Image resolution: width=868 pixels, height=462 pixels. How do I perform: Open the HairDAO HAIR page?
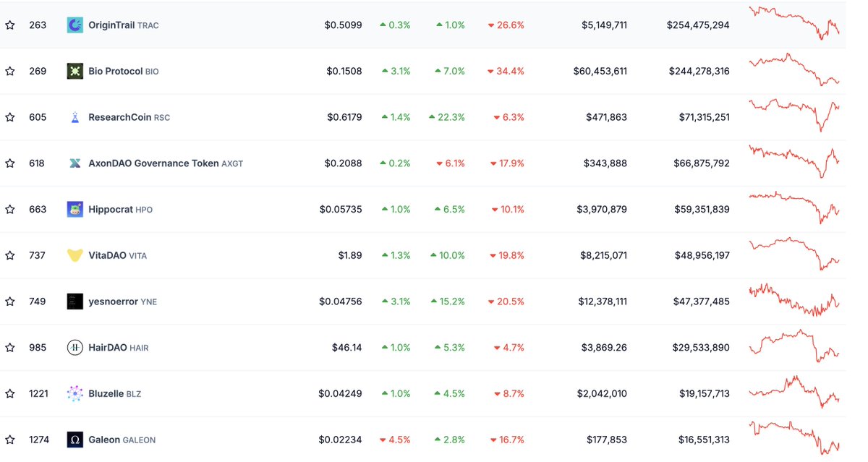pyautogui.click(x=119, y=348)
